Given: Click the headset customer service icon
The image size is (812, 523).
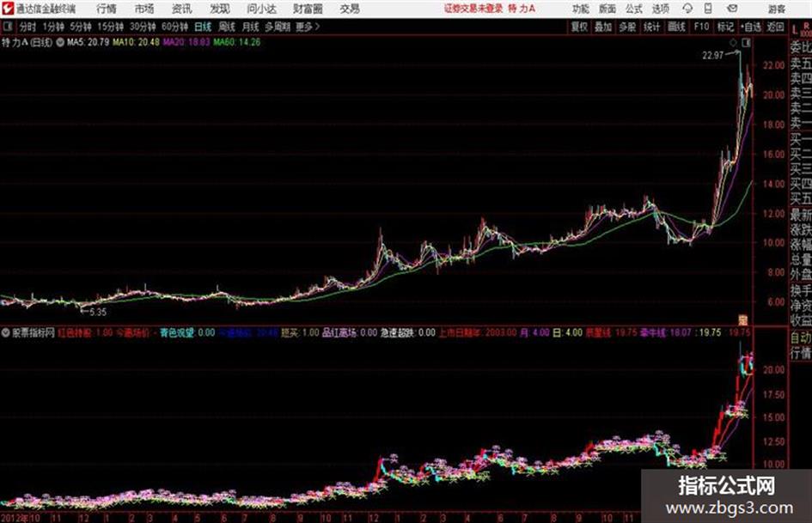Looking at the screenshot, I should (687, 9).
